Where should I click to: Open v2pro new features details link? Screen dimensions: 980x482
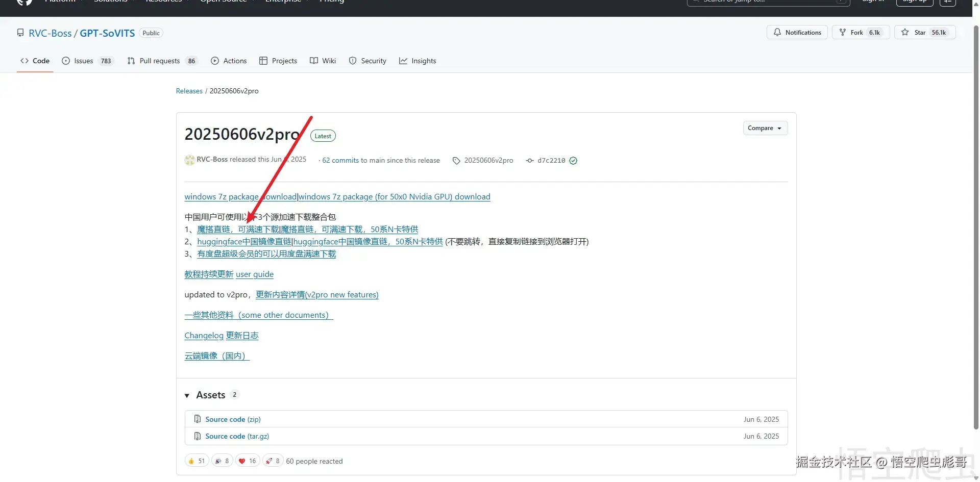point(317,295)
